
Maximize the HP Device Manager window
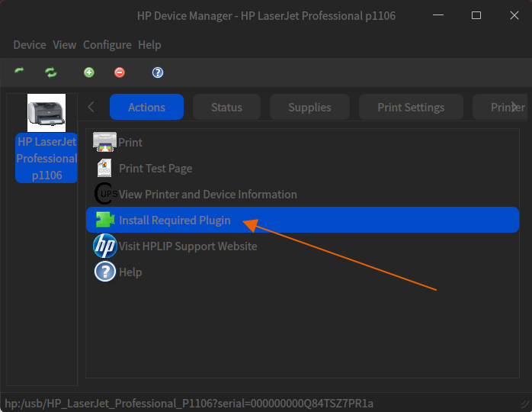pos(476,15)
